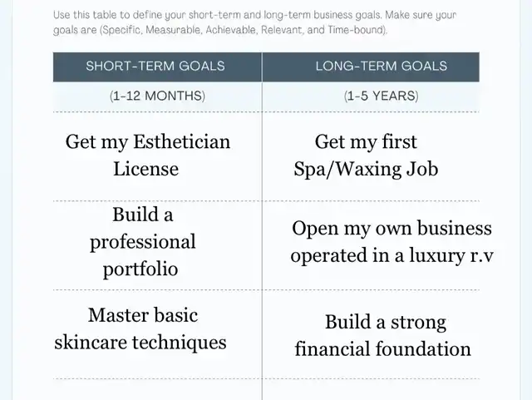Place cursor on the word License
Image resolution: width=532 pixels, height=400 pixels.
(x=145, y=169)
